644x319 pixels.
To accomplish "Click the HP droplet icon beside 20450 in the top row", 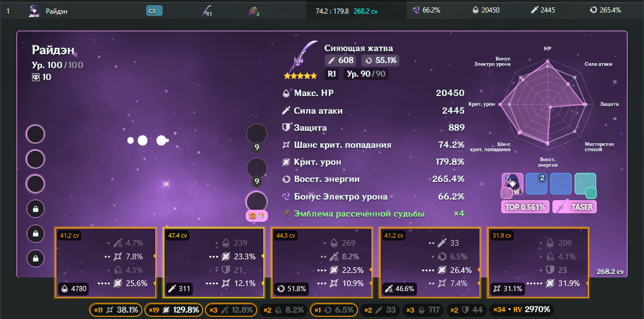I will coord(476,10).
